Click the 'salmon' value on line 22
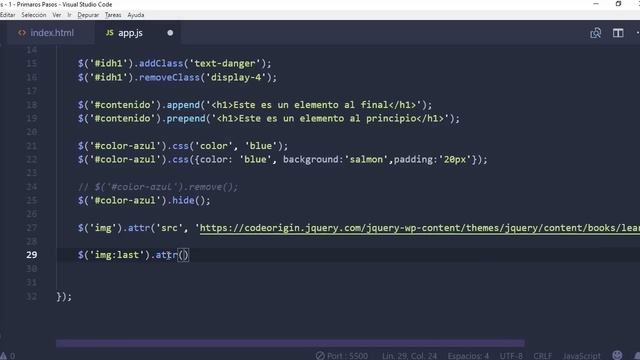Image resolution: width=640 pixels, height=360 pixels. 366,159
